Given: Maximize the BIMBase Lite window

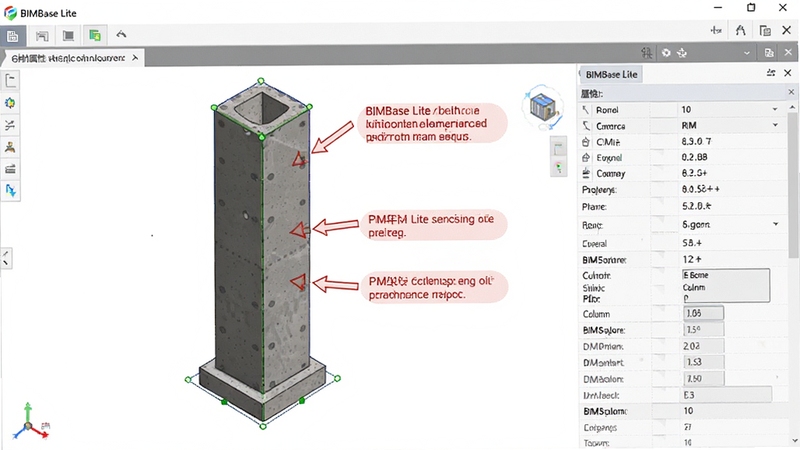Looking at the screenshot, I should (x=751, y=7).
